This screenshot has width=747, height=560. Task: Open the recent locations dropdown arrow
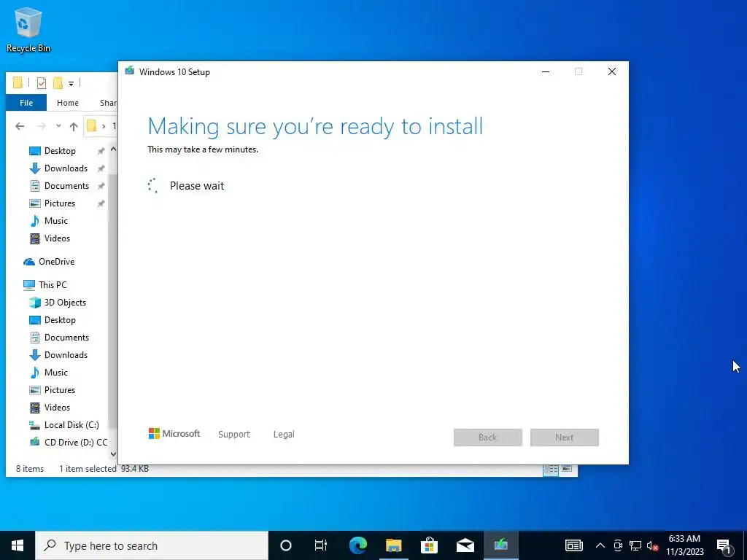tap(58, 126)
